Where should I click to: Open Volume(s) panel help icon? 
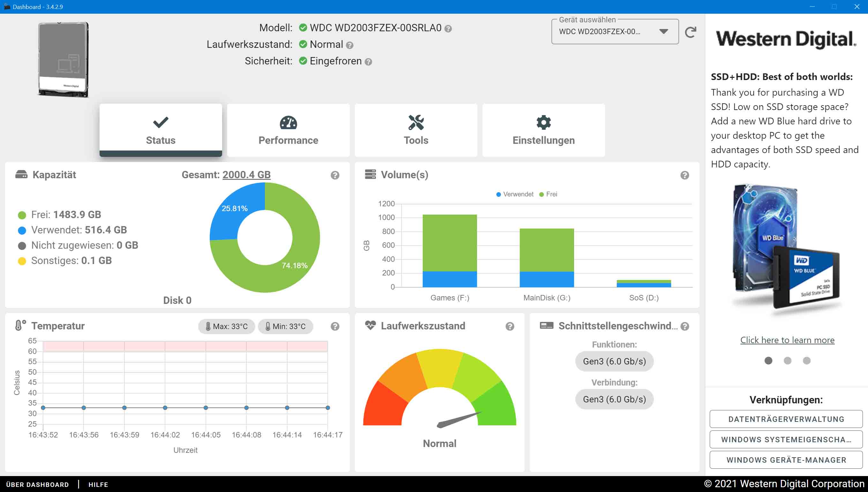685,175
